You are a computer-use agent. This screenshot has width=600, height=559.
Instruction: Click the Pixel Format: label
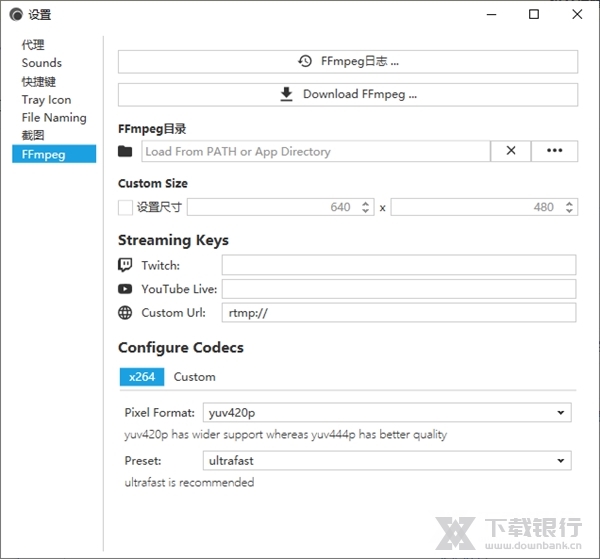tap(160, 412)
